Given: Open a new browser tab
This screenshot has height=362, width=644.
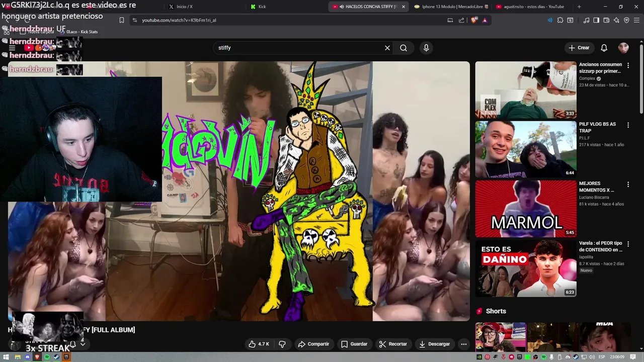Looking at the screenshot, I should pyautogui.click(x=579, y=7).
